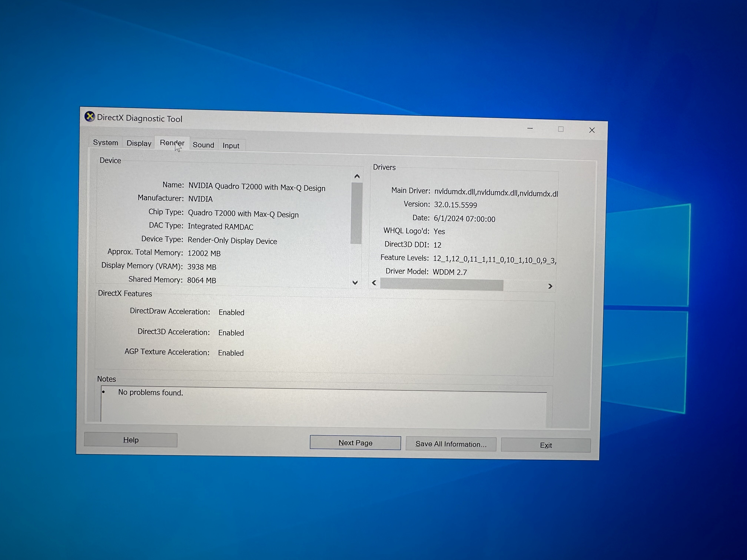Open the Input tab

click(231, 146)
